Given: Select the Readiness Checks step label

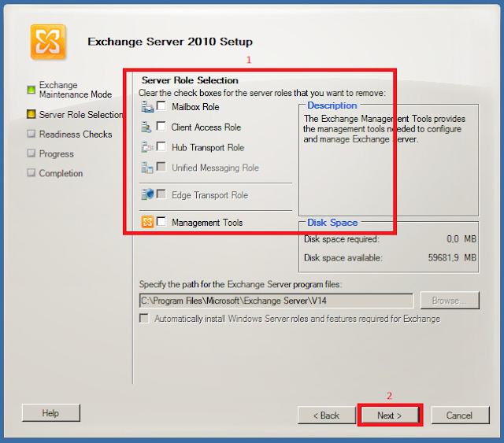Looking at the screenshot, I should [76, 134].
